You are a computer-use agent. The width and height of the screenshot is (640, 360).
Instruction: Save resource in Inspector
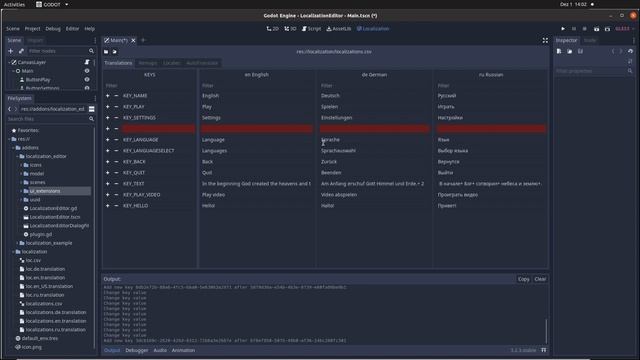[580, 51]
